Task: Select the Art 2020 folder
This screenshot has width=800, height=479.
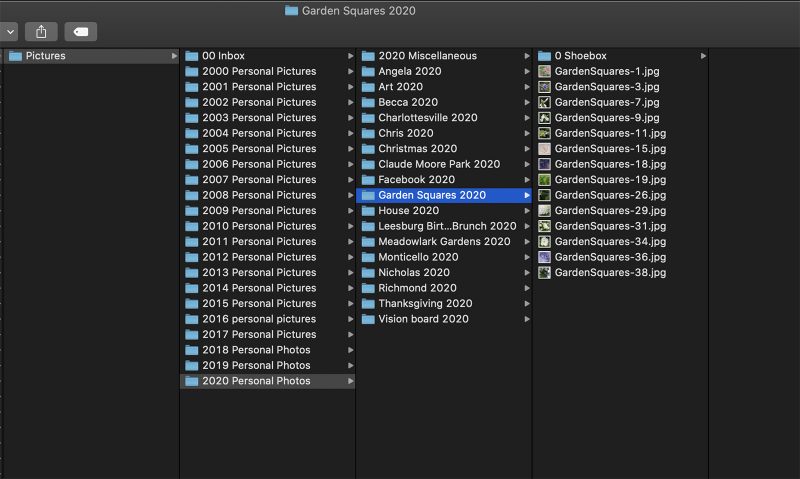Action: (x=444, y=87)
